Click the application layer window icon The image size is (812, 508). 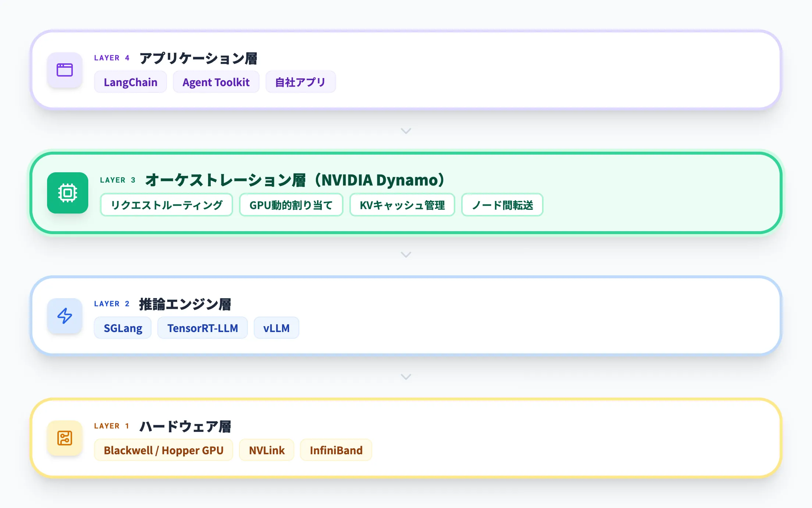coord(64,71)
